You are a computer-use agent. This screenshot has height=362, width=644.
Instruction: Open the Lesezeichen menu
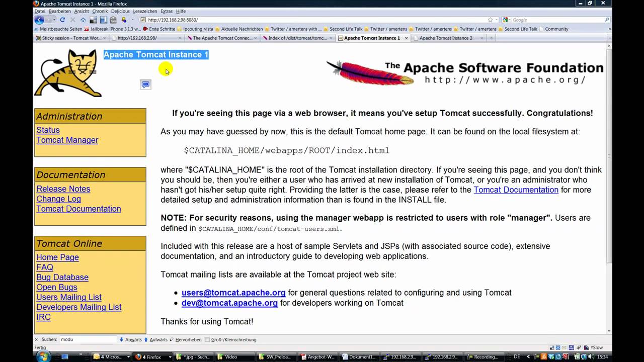pos(145,11)
